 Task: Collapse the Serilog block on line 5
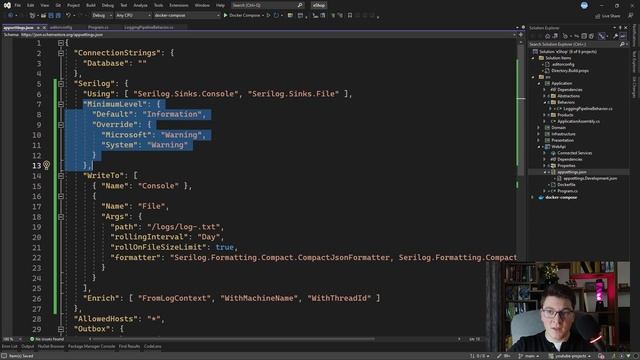click(61, 84)
